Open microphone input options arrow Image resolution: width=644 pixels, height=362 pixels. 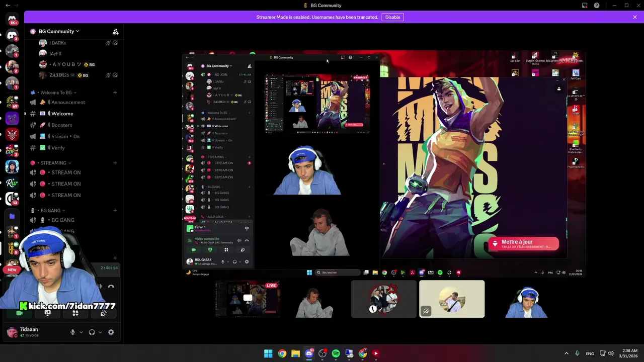coord(81,332)
